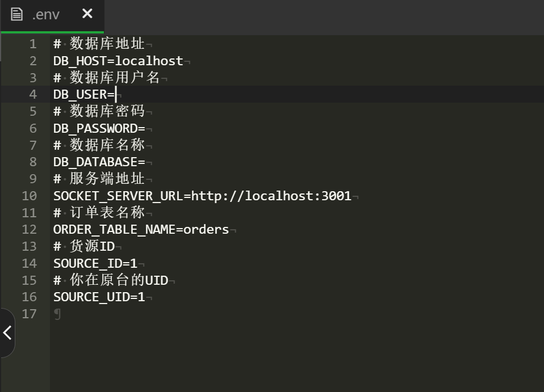Click on the ORDER_TABLE_NAME=orders line
544x392 pixels.
click(x=141, y=230)
